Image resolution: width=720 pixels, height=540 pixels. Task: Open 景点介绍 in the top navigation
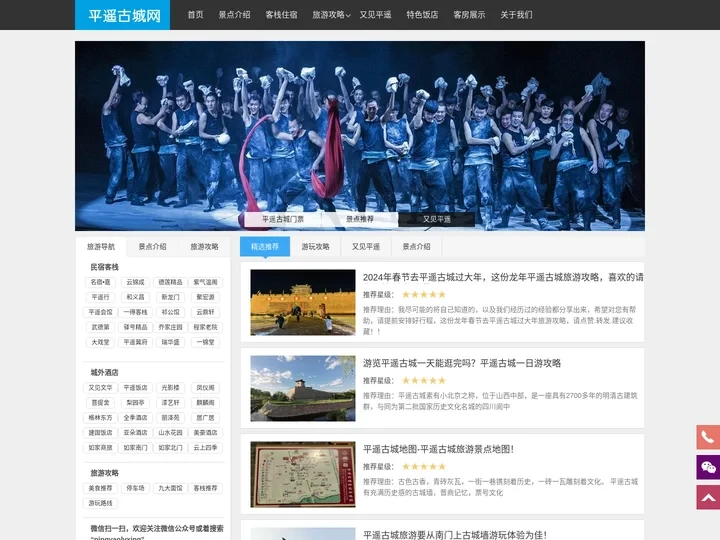pos(234,15)
